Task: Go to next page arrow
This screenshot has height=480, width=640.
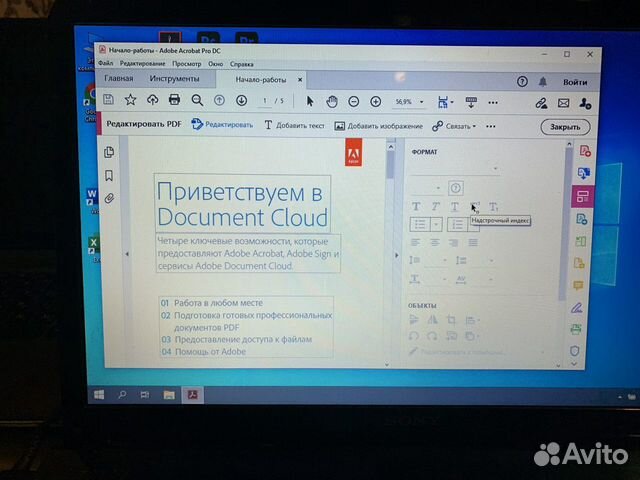Action: pyautogui.click(x=241, y=100)
